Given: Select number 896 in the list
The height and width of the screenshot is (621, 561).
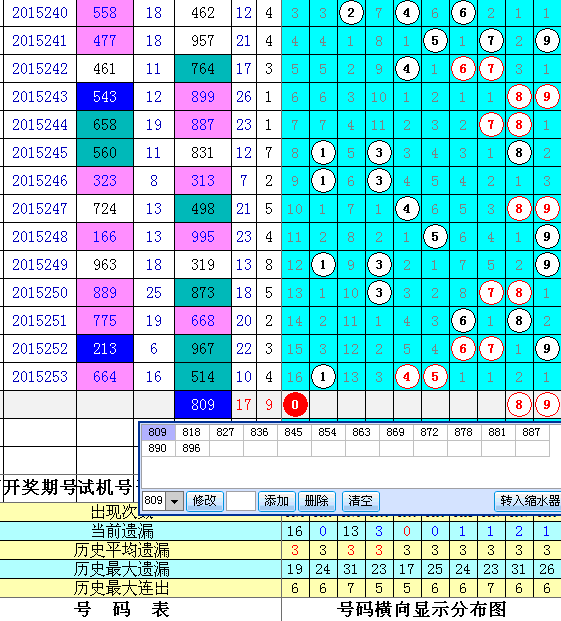Looking at the screenshot, I should [x=191, y=448].
